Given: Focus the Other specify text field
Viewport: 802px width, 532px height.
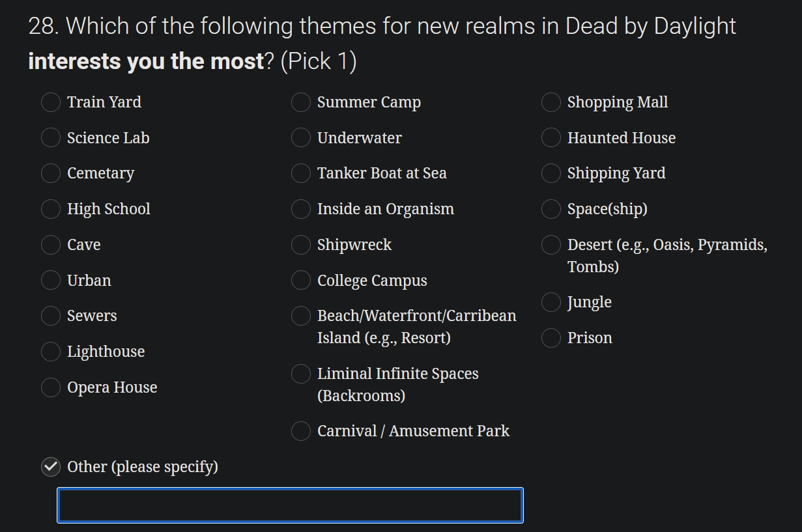Looking at the screenshot, I should (x=290, y=505).
